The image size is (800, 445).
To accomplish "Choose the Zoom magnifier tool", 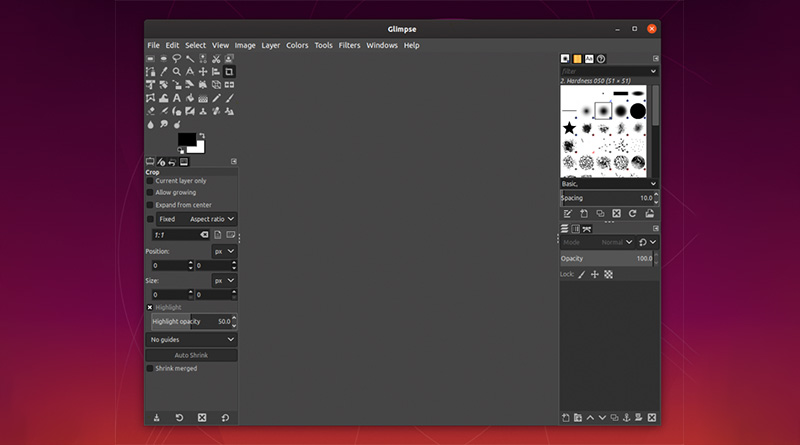I will (177, 72).
